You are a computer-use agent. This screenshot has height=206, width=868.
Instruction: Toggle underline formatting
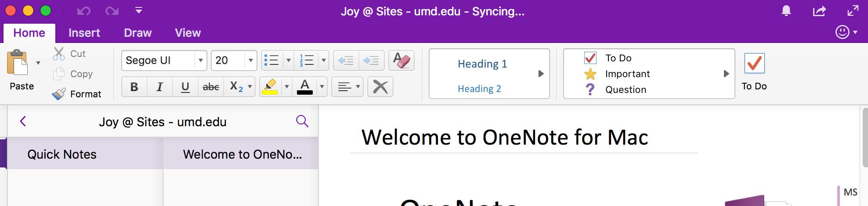click(185, 87)
